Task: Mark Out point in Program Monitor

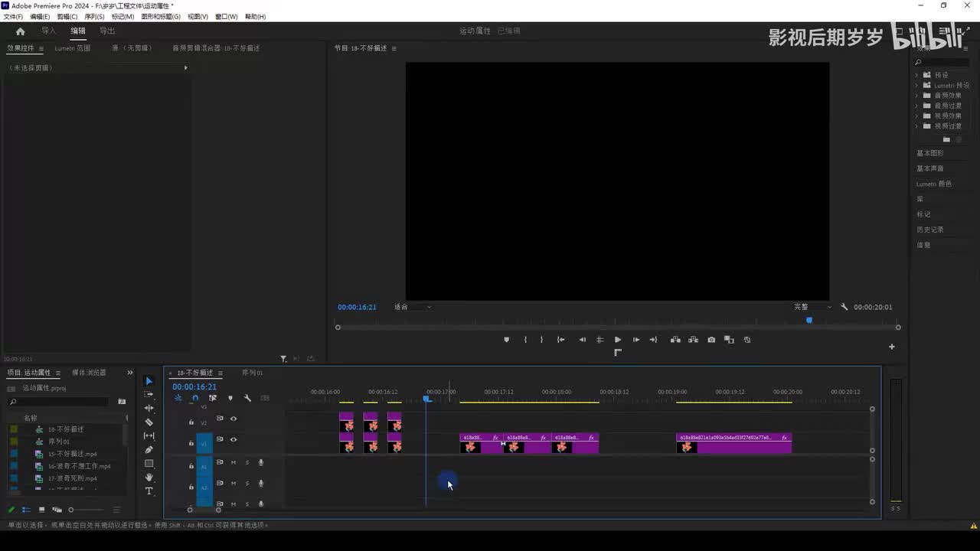Action: coord(541,340)
